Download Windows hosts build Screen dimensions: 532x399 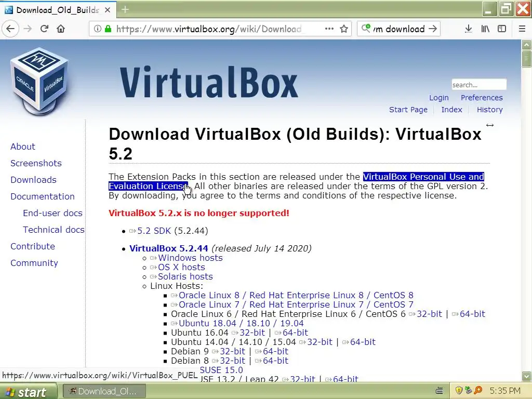point(190,258)
